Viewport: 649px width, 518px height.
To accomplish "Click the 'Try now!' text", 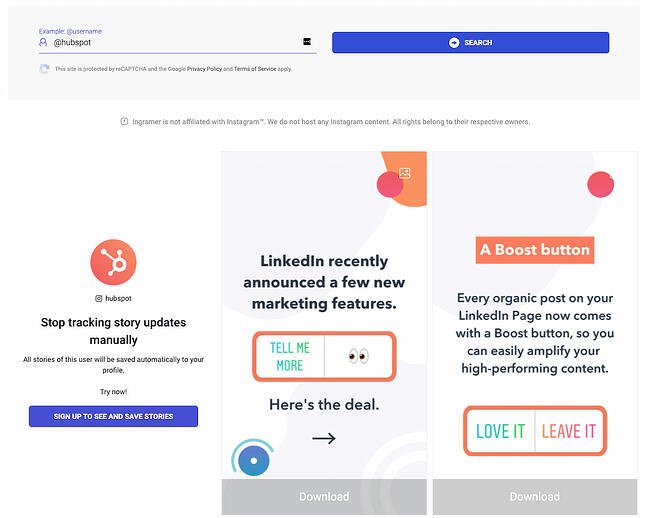I will pyautogui.click(x=113, y=391).
